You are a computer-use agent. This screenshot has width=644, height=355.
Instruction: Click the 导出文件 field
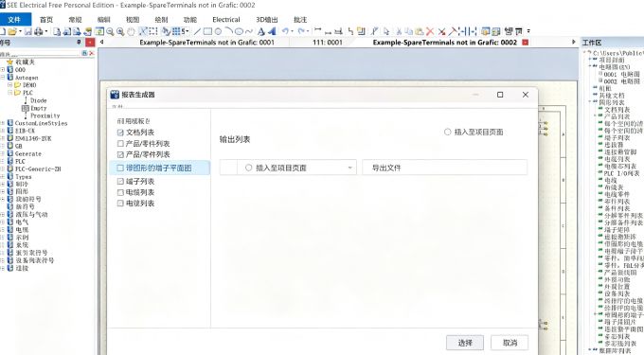[x=445, y=168]
